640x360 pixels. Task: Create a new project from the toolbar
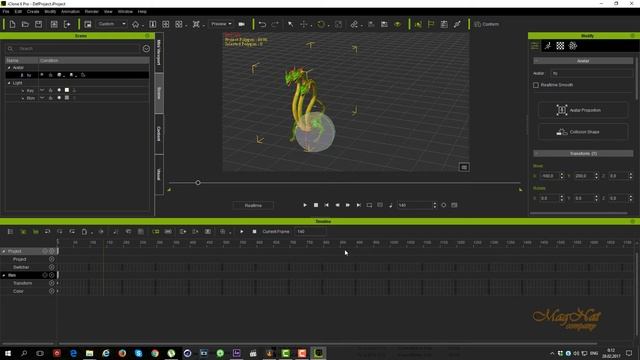(12, 24)
